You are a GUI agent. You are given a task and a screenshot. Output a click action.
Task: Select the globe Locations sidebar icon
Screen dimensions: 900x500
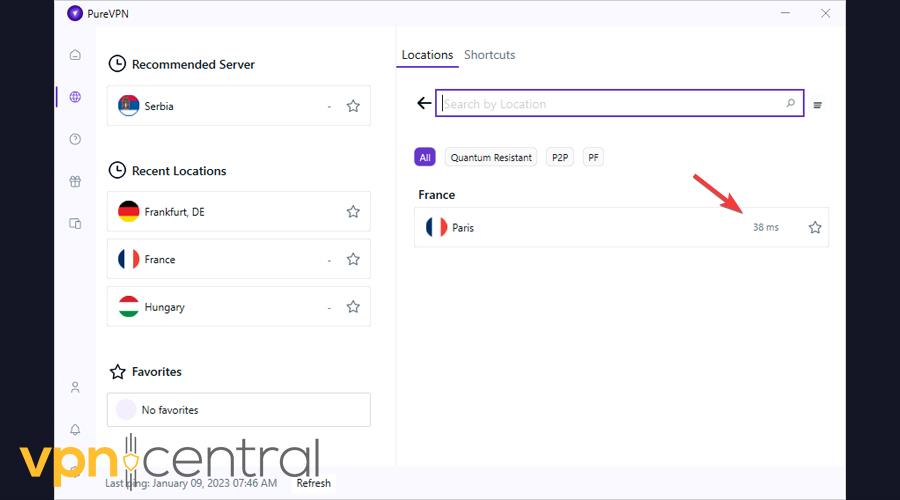tap(75, 97)
